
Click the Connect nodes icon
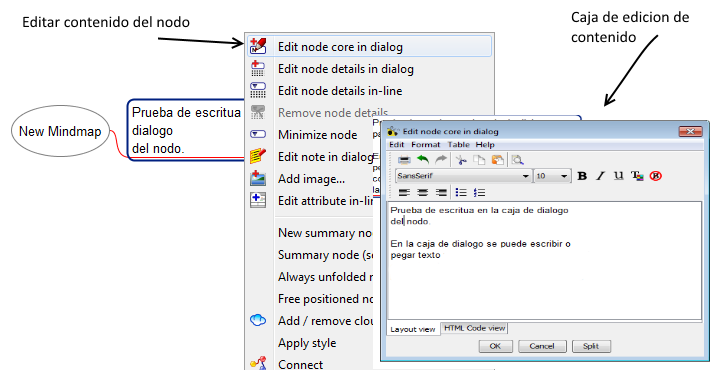tap(258, 364)
